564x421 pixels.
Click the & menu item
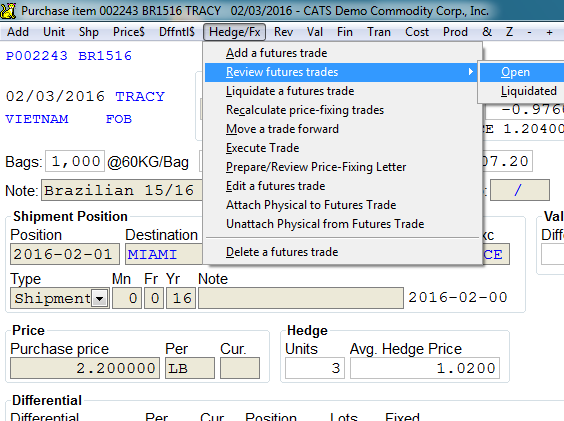tap(487, 32)
